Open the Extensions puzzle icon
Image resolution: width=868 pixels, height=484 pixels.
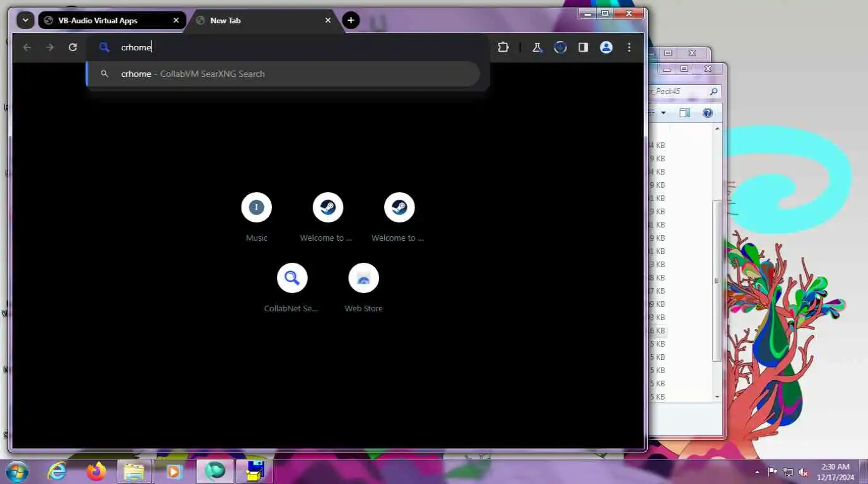[503, 47]
